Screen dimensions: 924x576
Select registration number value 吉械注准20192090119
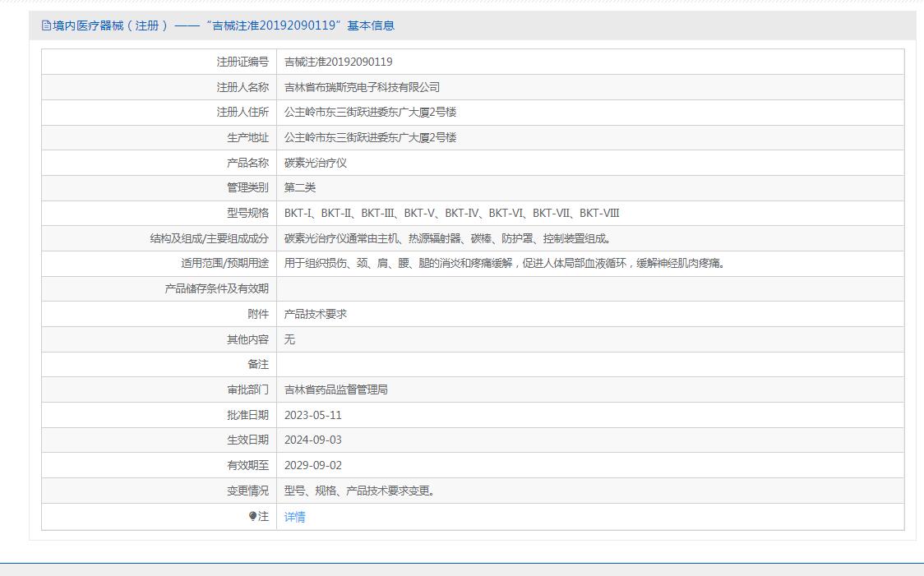pyautogui.click(x=338, y=62)
